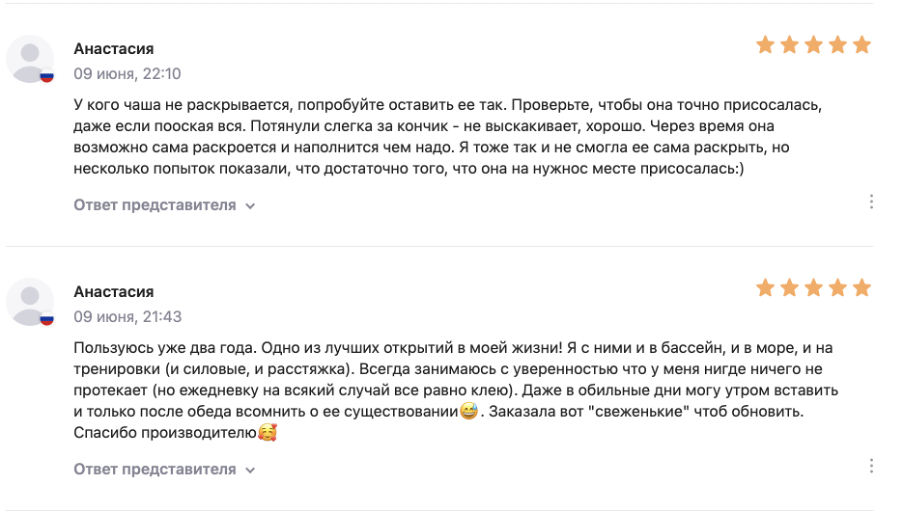Click smiling-sweat emoji in second review
The height and width of the screenshot is (512, 904).
click(469, 411)
